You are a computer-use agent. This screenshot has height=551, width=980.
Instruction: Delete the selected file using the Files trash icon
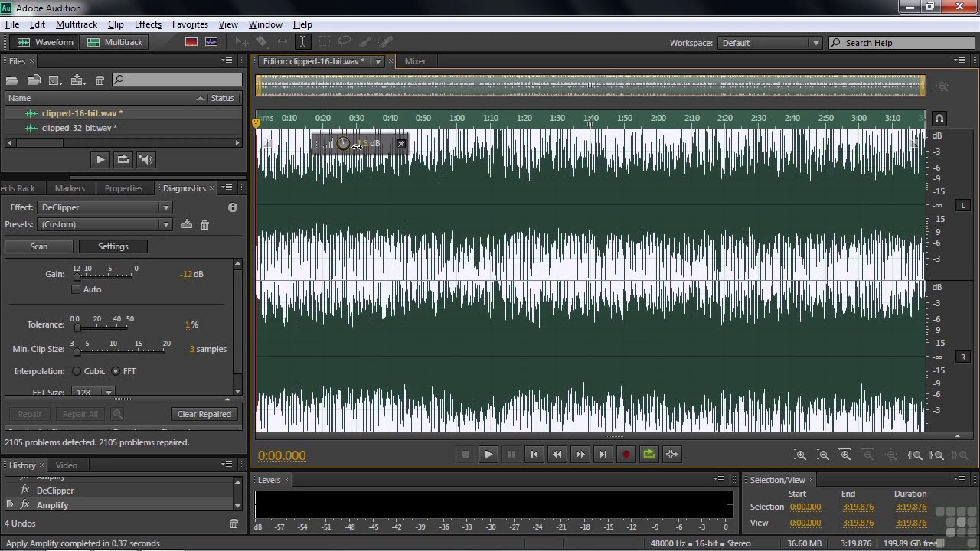(100, 80)
